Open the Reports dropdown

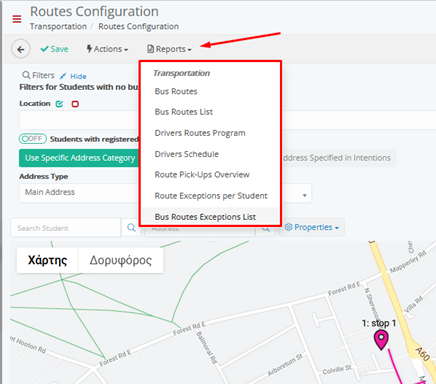coord(169,49)
